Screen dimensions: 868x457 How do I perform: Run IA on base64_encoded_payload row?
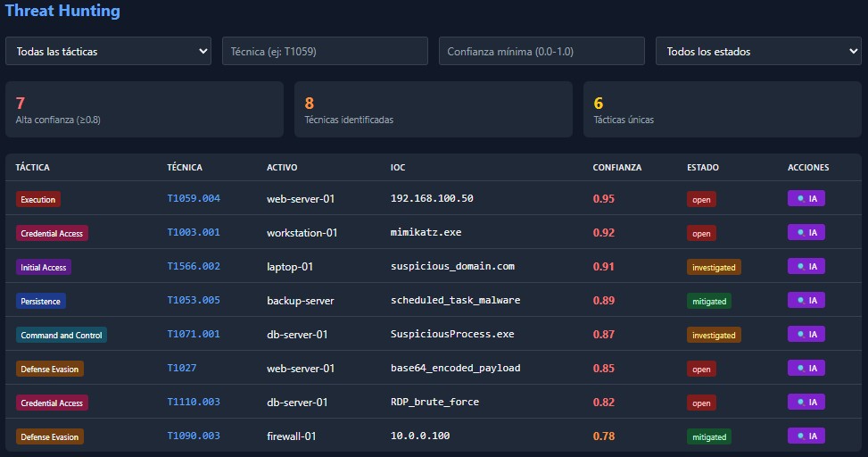(806, 368)
